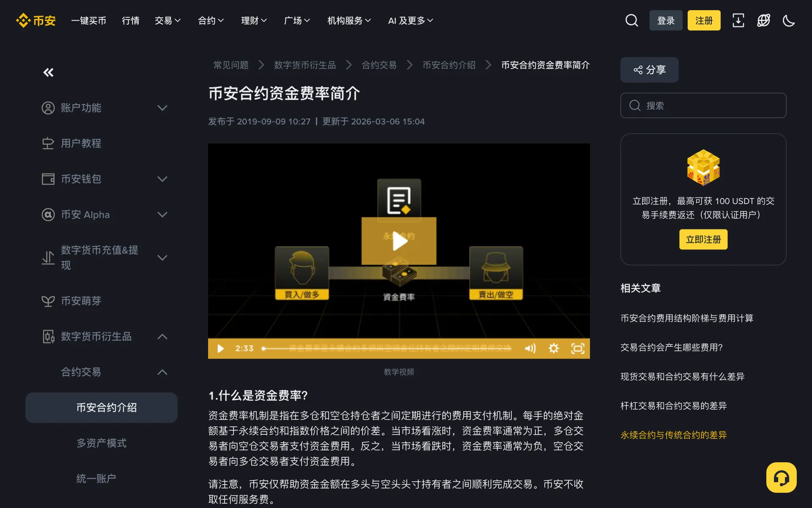Enter fullscreen with video expand icon
812x508 pixels.
[578, 348]
